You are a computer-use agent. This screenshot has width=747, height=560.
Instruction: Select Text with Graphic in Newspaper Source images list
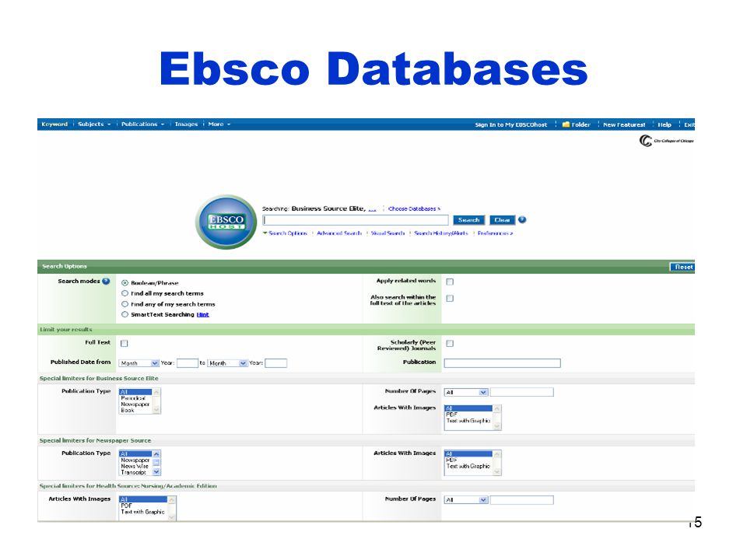point(468,466)
